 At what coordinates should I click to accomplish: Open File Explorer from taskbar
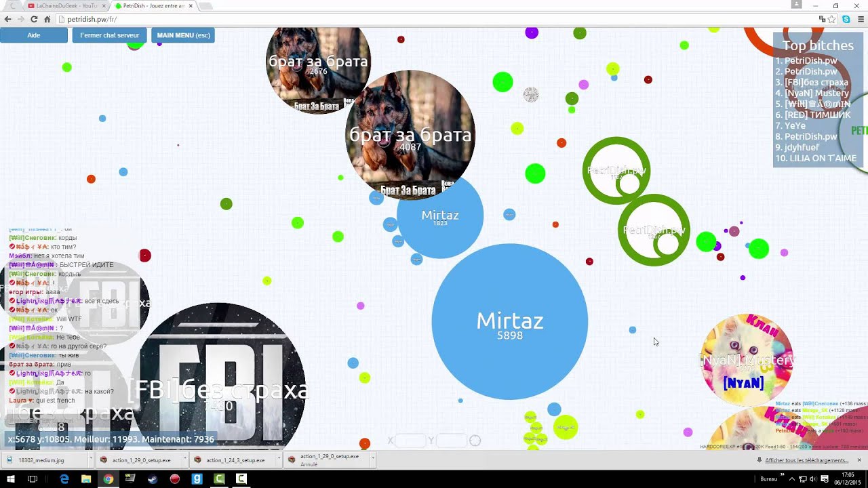86,479
